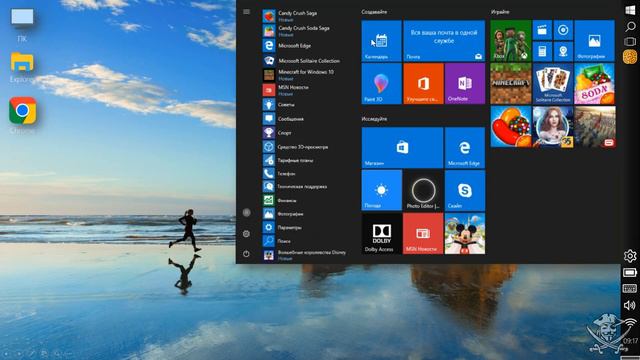Open the Groove music disc small tile
This screenshot has height=360, width=640.
click(x=563, y=30)
